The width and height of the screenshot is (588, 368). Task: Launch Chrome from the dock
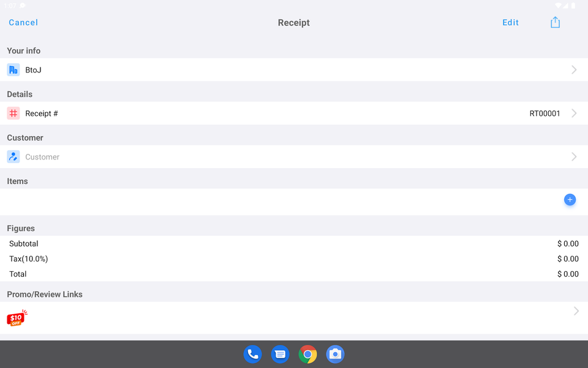pos(307,354)
